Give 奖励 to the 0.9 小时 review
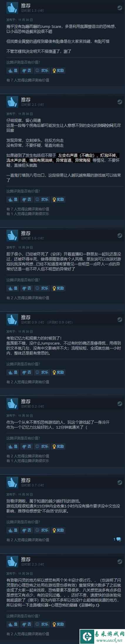The height and width of the screenshot is (644, 125). click(x=58, y=372)
